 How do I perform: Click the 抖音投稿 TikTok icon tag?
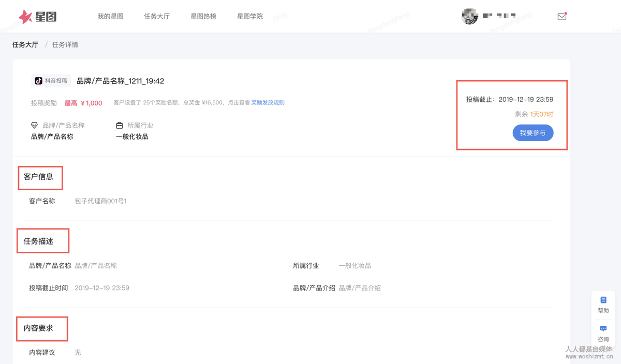[39, 81]
